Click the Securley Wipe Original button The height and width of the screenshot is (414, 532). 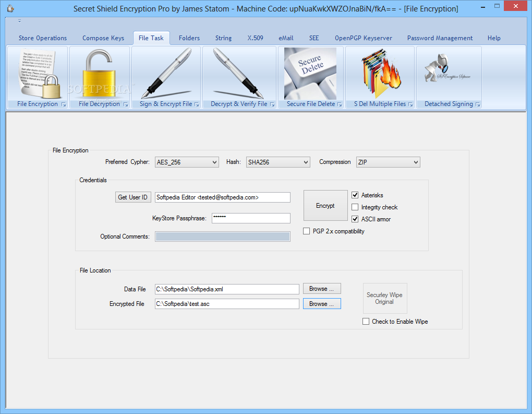[x=385, y=298]
